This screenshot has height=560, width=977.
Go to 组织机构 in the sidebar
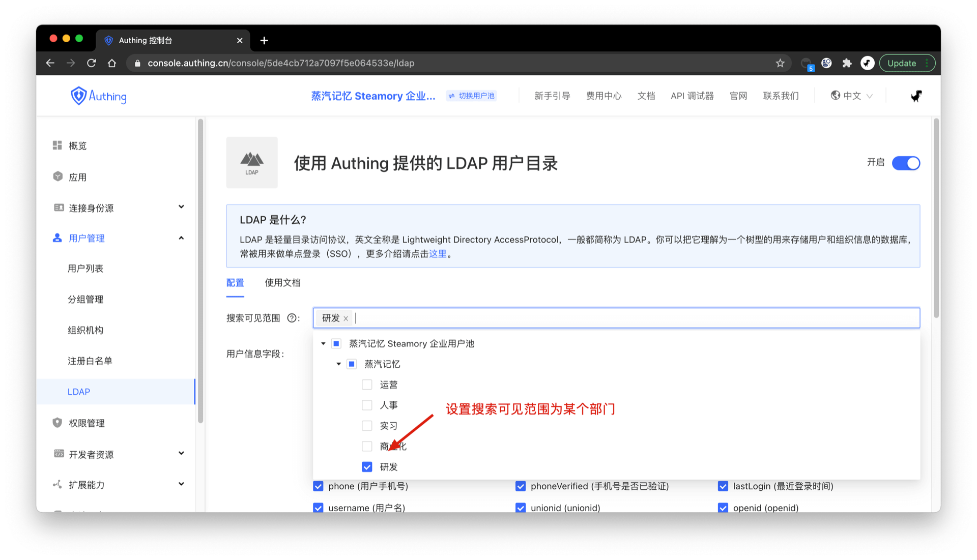(x=85, y=330)
